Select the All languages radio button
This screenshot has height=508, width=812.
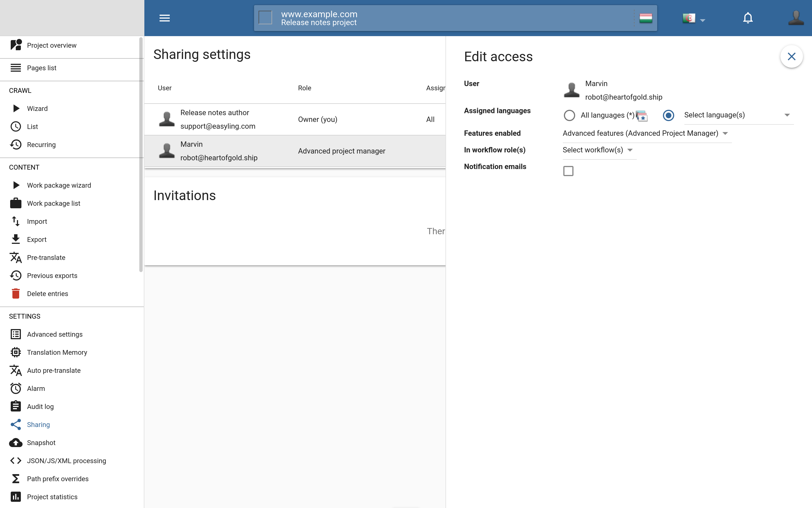[x=569, y=115]
